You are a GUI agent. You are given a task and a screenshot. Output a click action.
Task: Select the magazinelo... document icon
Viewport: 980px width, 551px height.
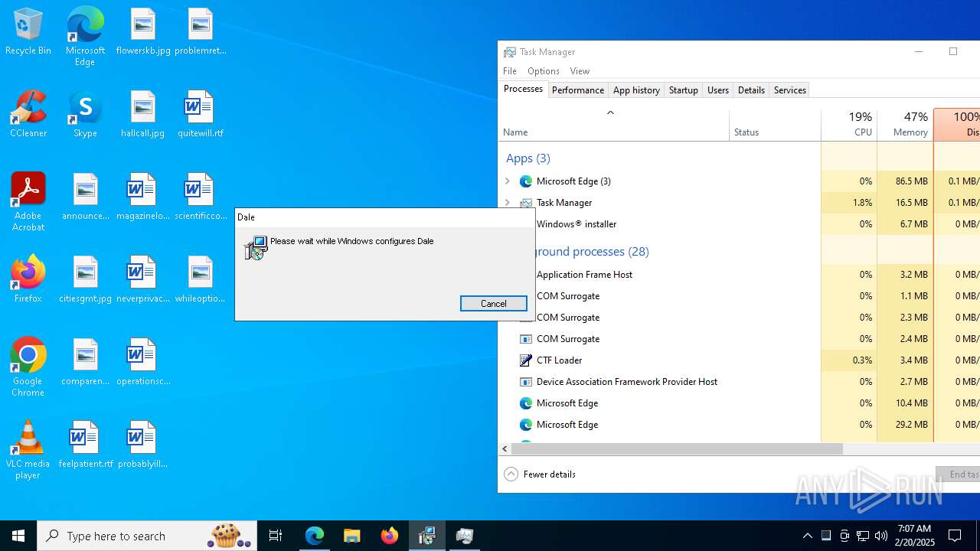click(x=142, y=197)
